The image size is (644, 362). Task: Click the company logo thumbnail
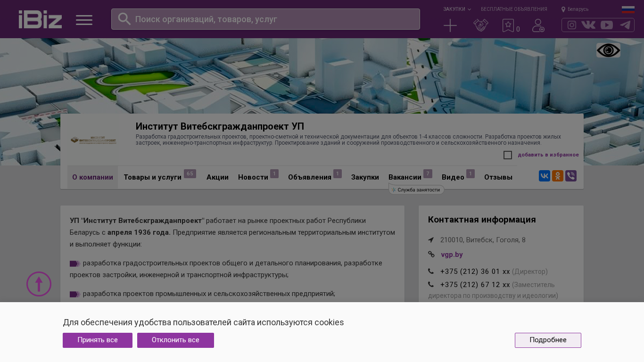93,140
